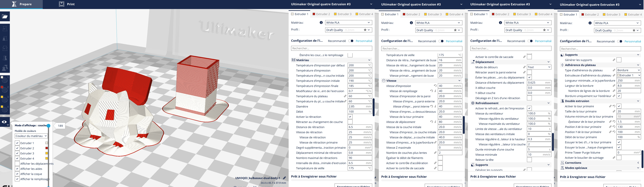Click the Modes spéciaux section icon
The image size is (644, 187).
point(562,168)
